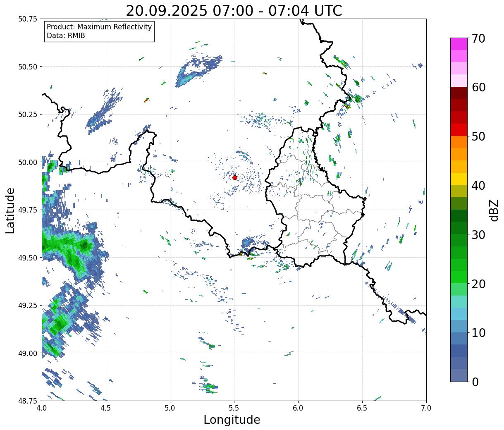
Task: Select the bright red colorbar swatch above 50
Action: pos(459,129)
